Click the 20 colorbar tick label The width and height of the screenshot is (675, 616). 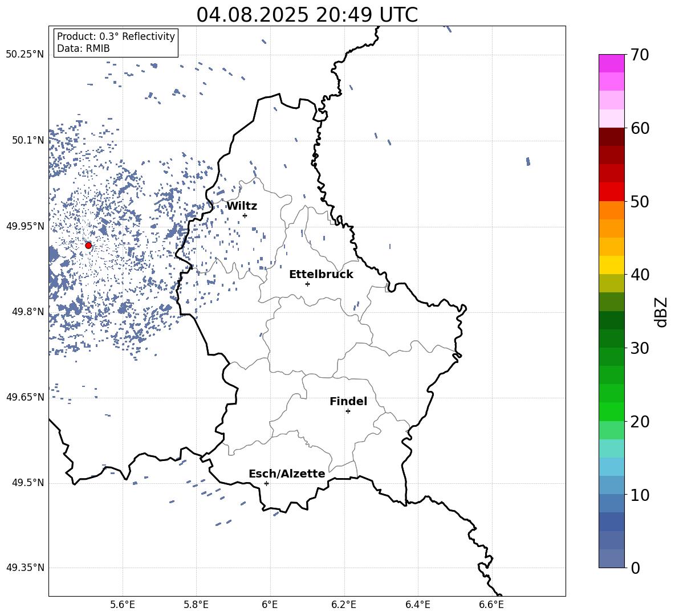[640, 422]
